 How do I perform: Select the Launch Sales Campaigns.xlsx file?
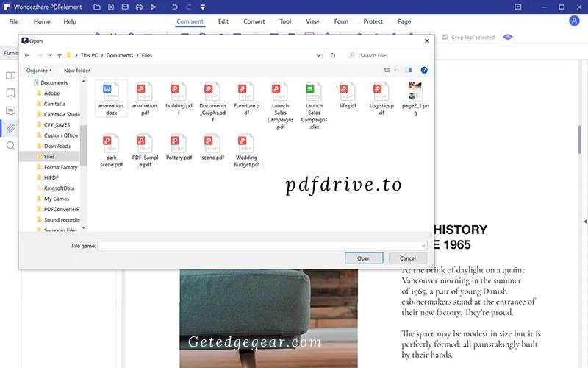click(314, 105)
